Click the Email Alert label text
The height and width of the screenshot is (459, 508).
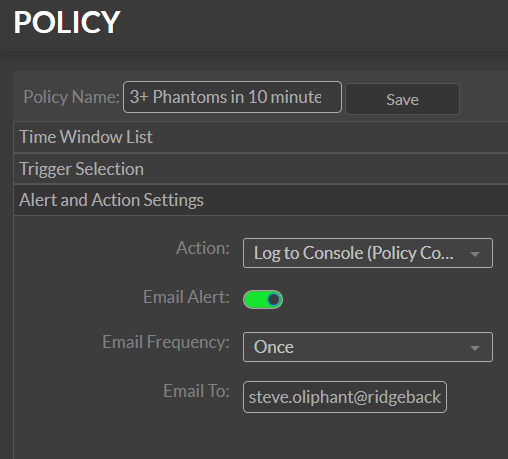pyautogui.click(x=186, y=297)
